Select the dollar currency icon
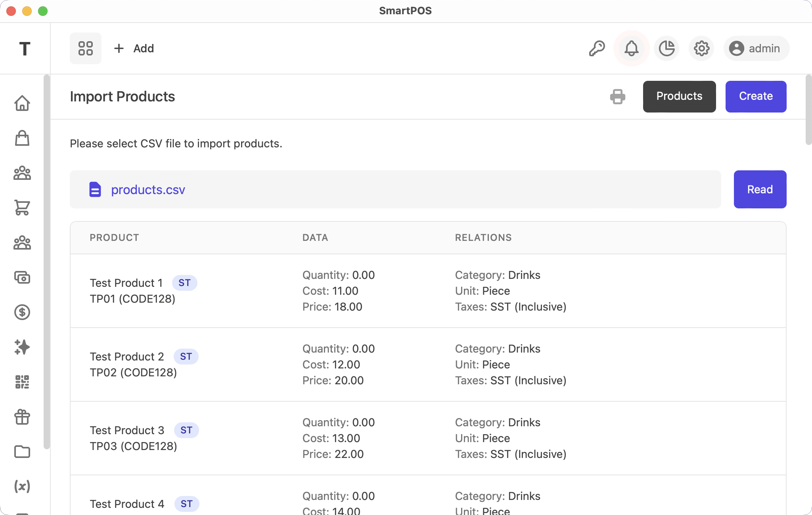The width and height of the screenshot is (812, 515). pos(23,312)
